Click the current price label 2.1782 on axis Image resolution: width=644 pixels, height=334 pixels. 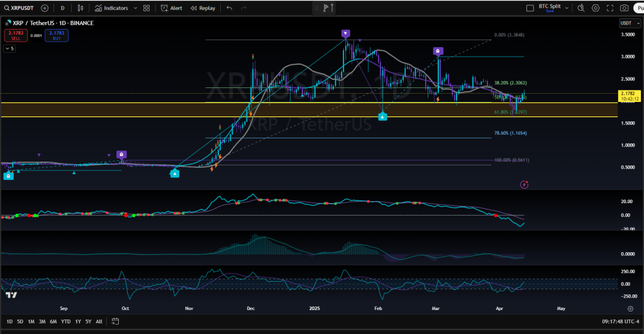pyautogui.click(x=630, y=96)
